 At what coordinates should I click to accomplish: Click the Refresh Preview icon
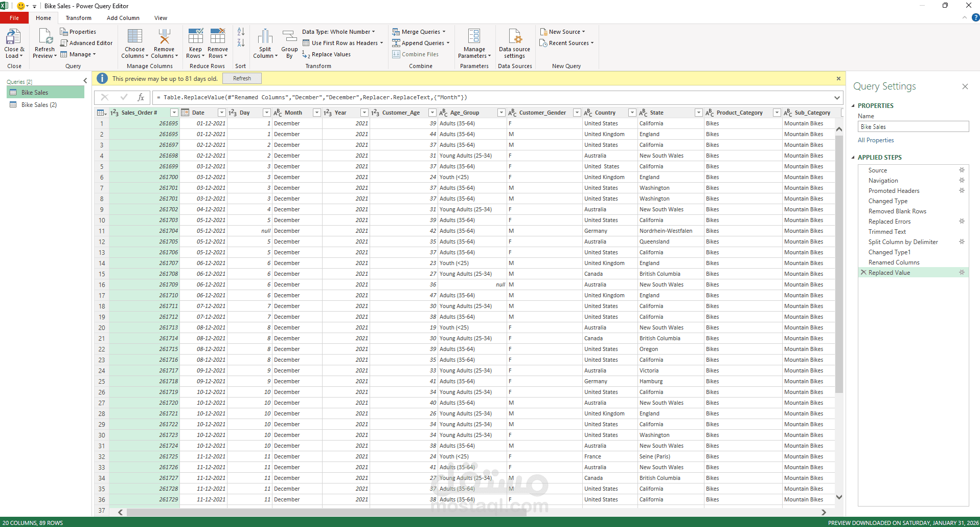44,37
